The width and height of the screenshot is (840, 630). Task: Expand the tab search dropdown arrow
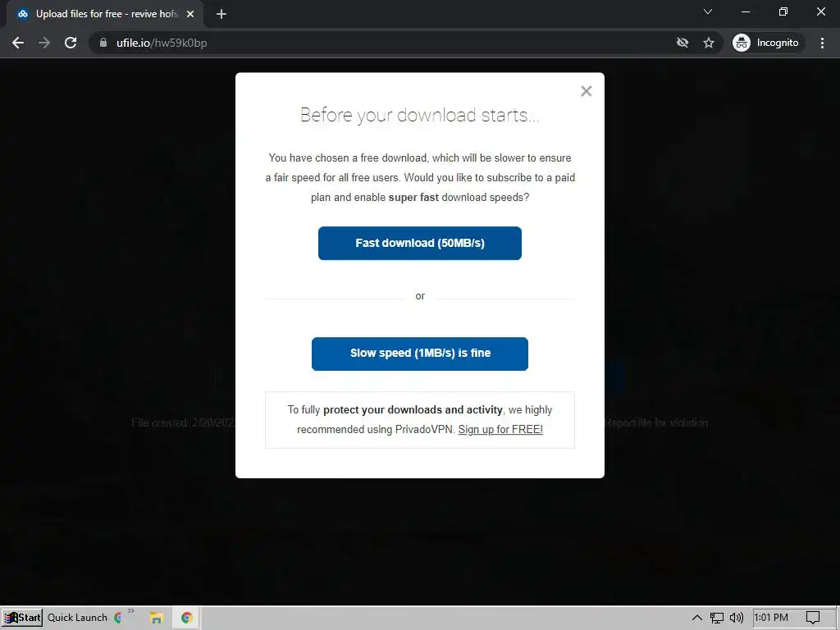pyautogui.click(x=708, y=11)
